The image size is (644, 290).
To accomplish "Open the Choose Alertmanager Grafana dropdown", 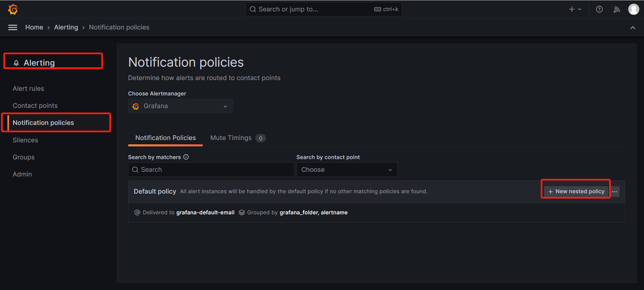I will coord(180,106).
